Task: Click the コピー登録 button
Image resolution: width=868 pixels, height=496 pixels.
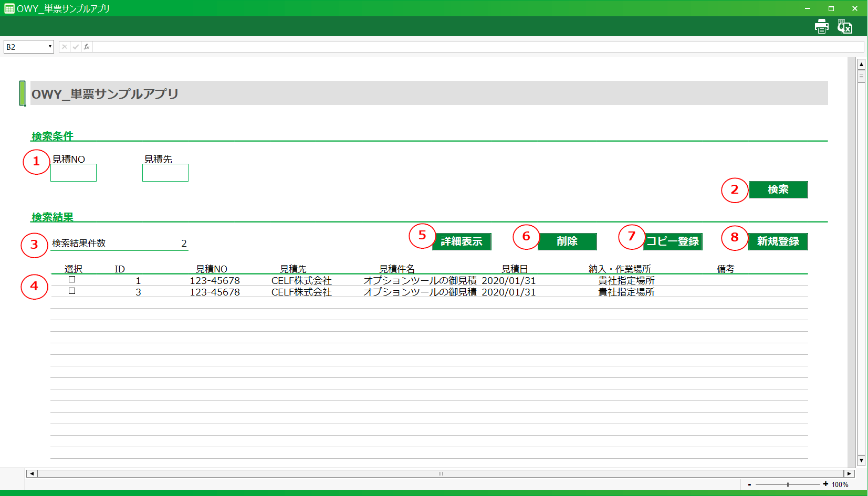Action: (x=673, y=241)
